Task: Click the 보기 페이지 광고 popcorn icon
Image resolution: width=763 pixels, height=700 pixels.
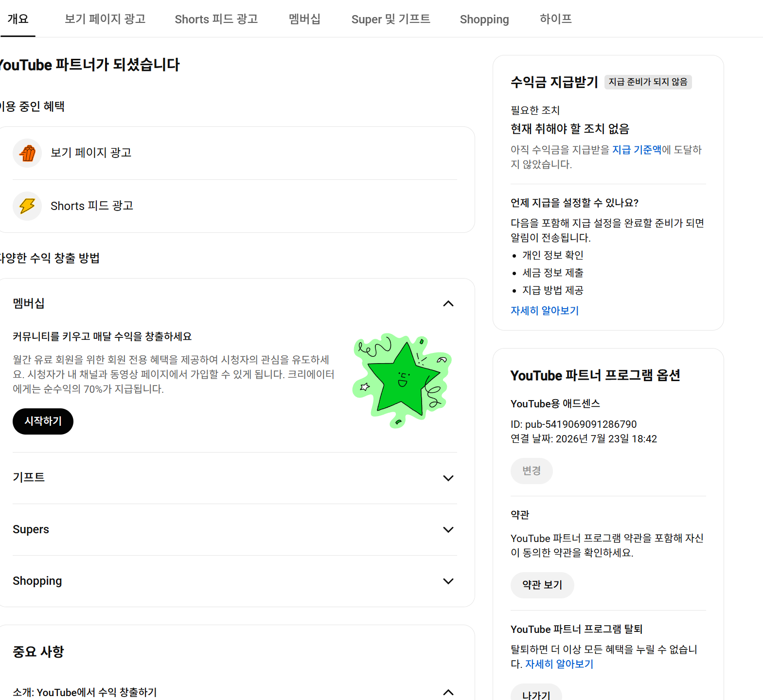Action: point(27,153)
